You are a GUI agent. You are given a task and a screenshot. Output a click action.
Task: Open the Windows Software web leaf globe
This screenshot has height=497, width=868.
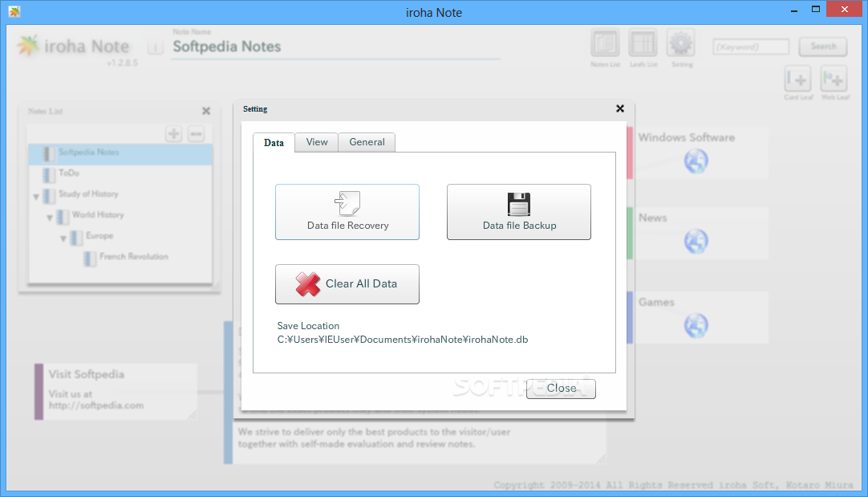click(x=696, y=161)
